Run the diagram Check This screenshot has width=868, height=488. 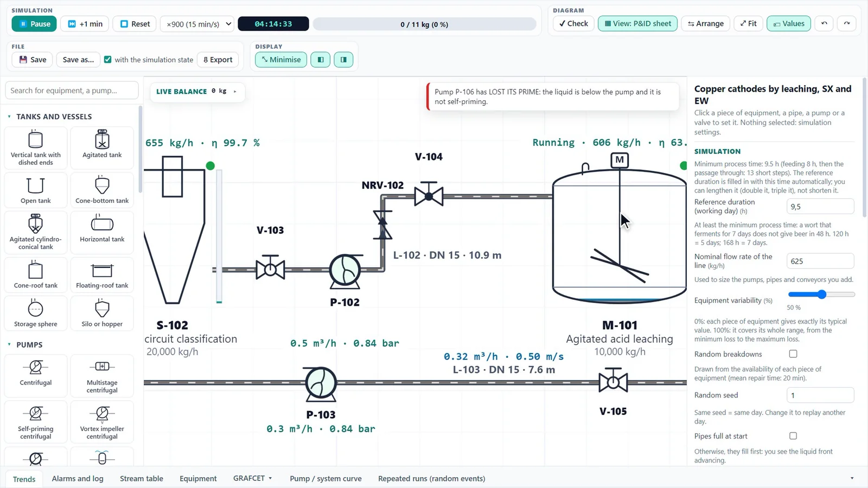[x=573, y=23]
